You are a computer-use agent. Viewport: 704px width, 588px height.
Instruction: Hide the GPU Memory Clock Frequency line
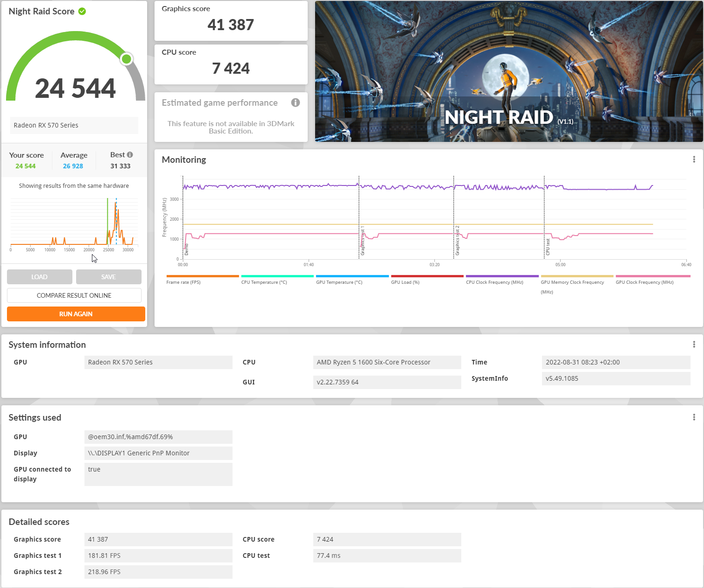(572, 282)
